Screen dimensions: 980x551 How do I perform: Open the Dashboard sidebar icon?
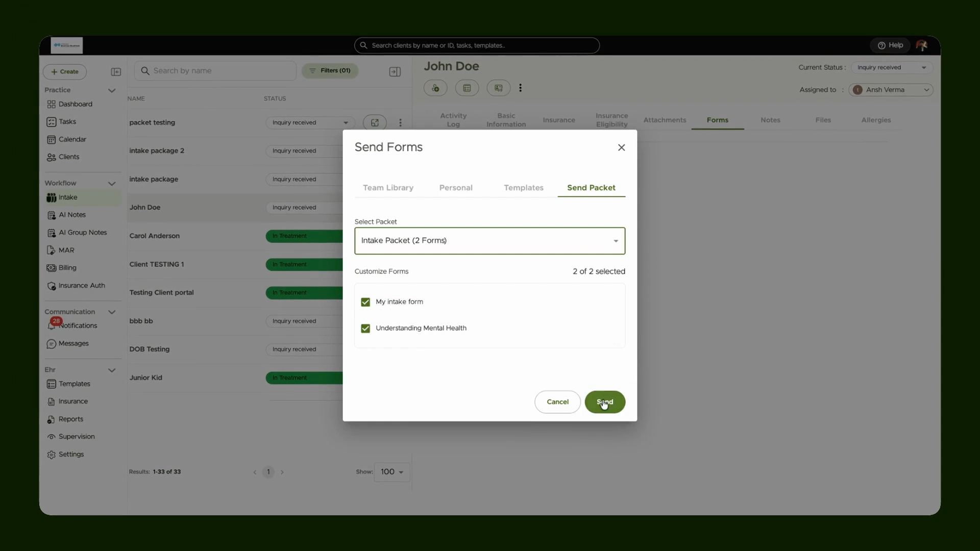51,104
